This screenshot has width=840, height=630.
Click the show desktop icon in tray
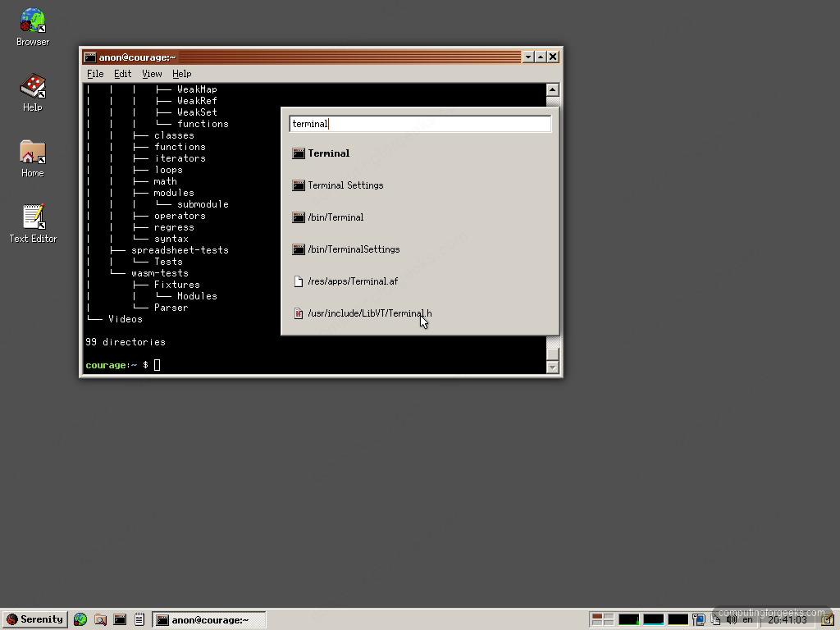click(827, 620)
